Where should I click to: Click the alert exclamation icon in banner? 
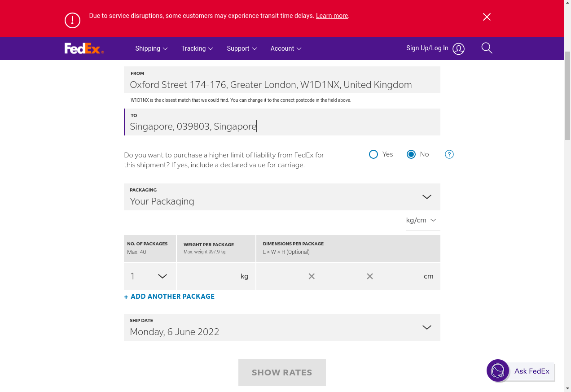(x=72, y=20)
